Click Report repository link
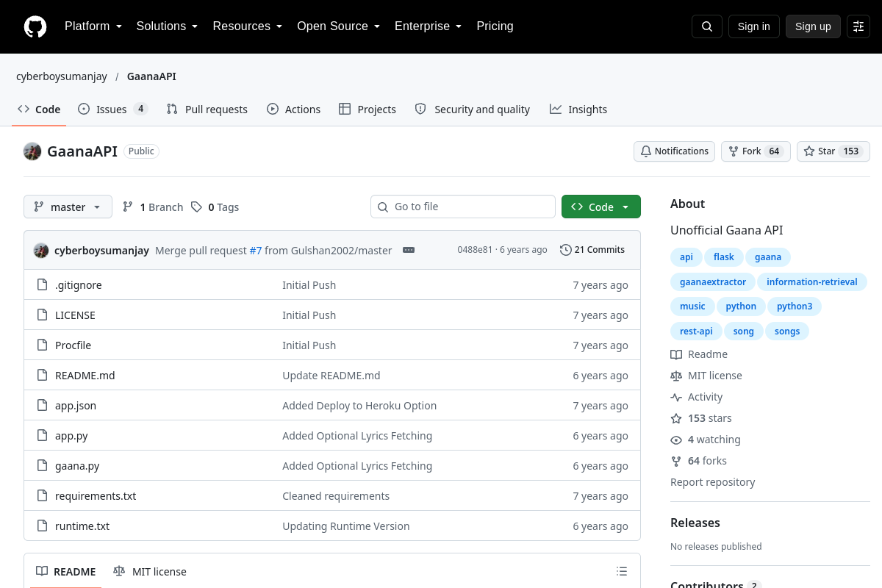 pos(713,482)
